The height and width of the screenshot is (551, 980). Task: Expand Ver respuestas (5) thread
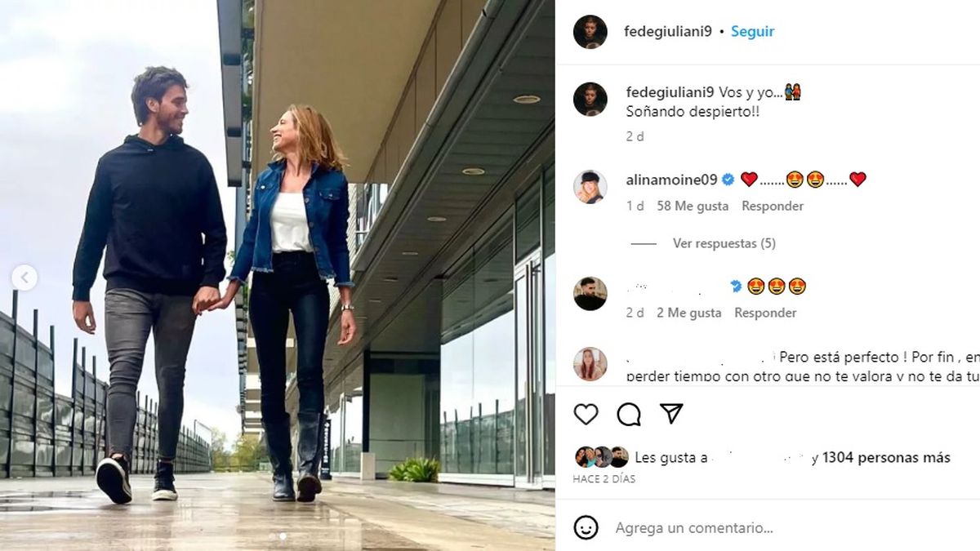pos(724,243)
